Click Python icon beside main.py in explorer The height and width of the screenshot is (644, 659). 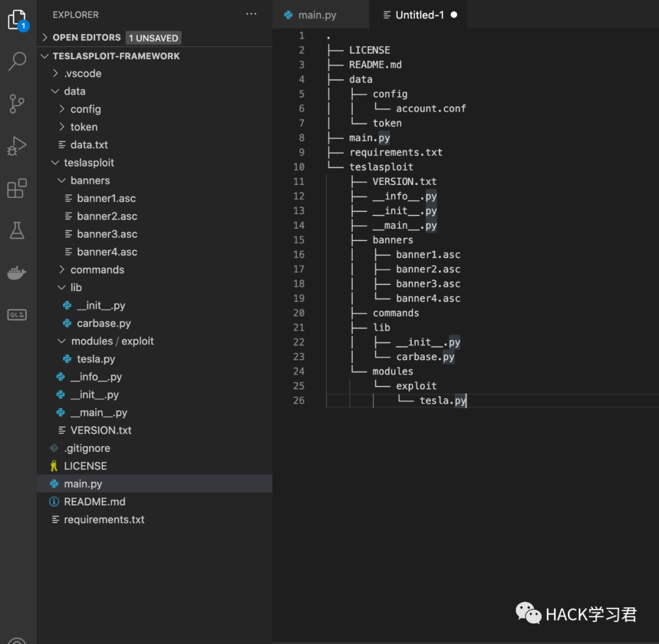54,484
